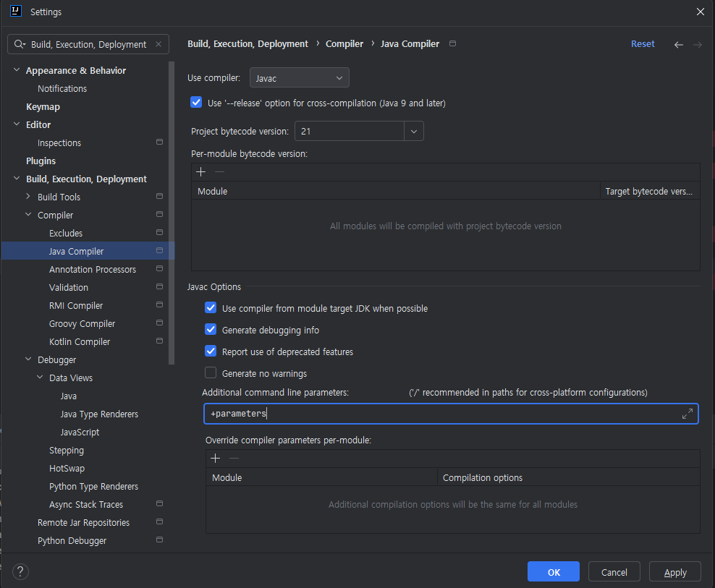
Task: Open the Use compiler Javac dropdown
Action: (300, 78)
